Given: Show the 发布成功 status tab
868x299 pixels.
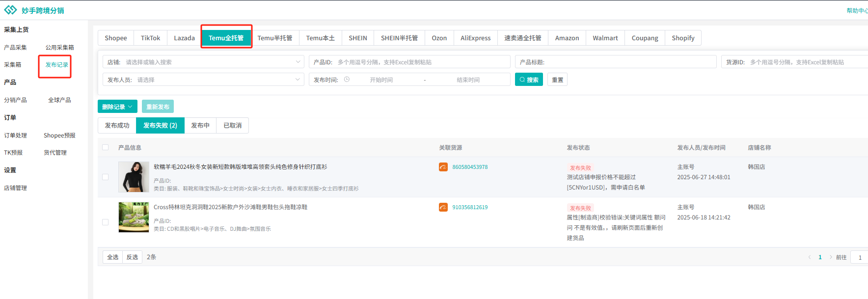Looking at the screenshot, I should [x=117, y=125].
